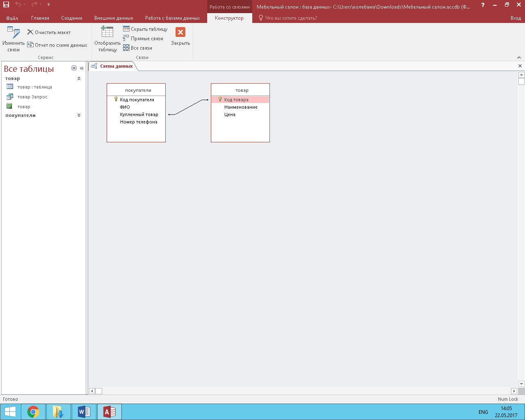Viewport: 525px width, 420px height.
Task: Switch to the Главная tab
Action: click(x=40, y=18)
